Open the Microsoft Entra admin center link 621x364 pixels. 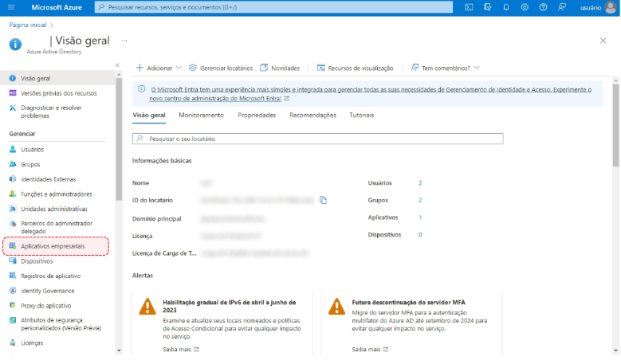pyautogui.click(x=371, y=94)
